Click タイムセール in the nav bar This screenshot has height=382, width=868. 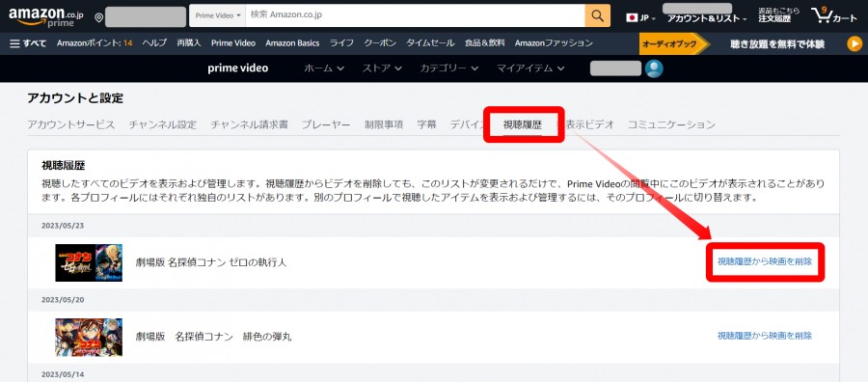click(430, 43)
